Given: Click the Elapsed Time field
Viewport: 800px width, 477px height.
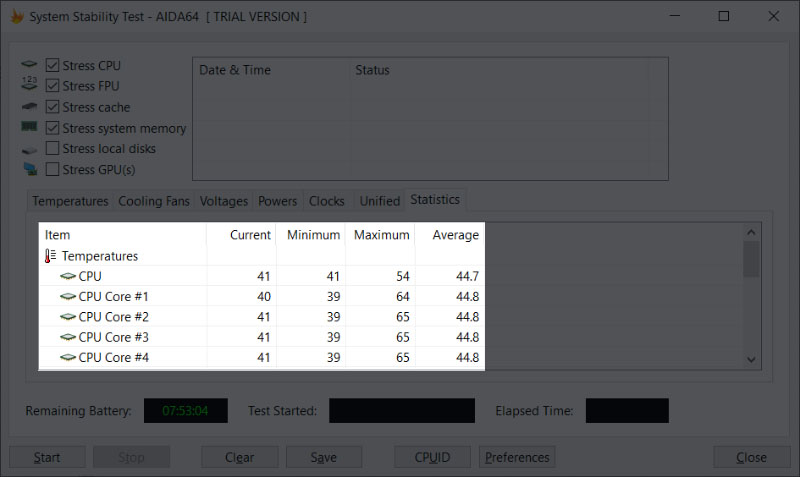Looking at the screenshot, I should coord(627,411).
